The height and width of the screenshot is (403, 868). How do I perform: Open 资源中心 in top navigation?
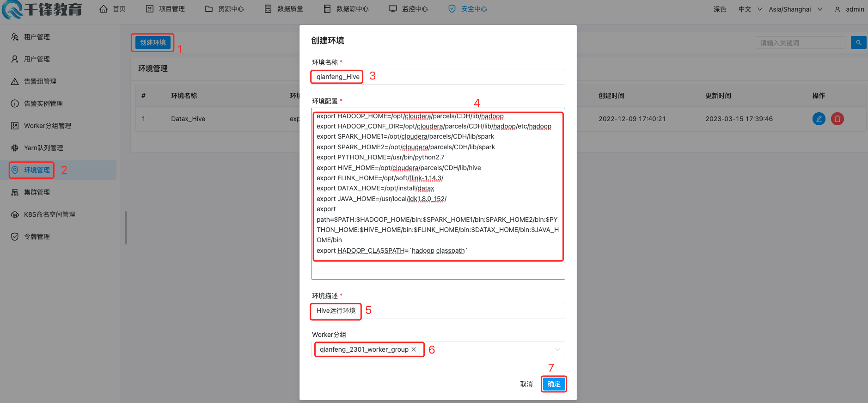224,9
